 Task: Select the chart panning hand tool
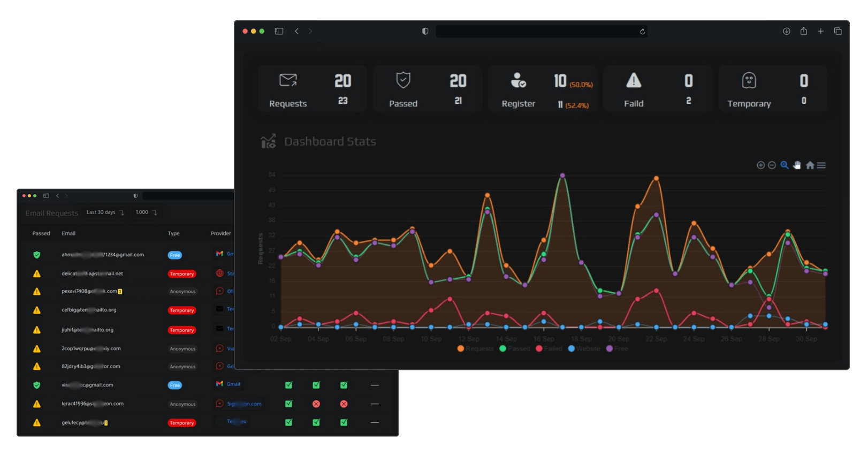pos(797,165)
